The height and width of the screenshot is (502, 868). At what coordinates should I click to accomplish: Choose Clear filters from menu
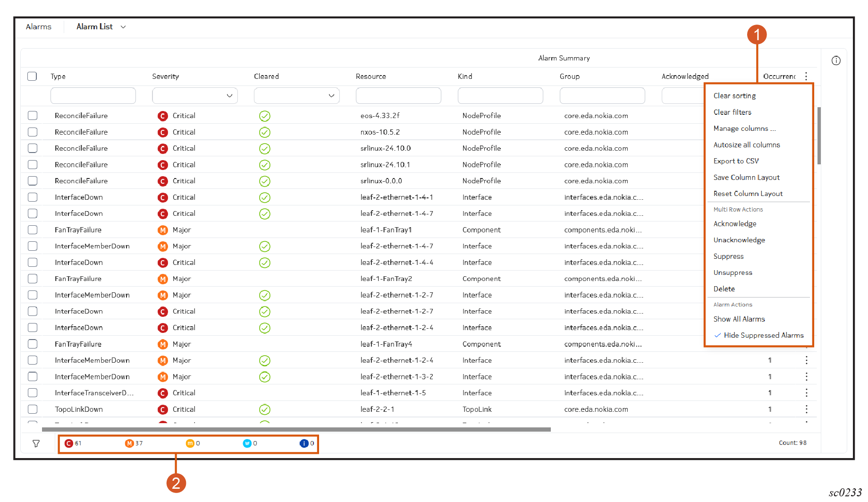(x=732, y=112)
